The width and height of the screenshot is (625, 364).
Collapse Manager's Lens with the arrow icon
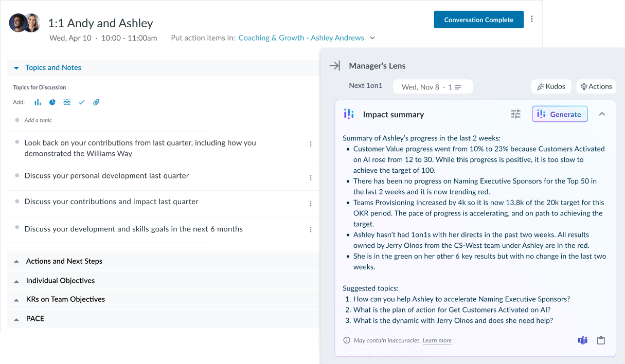coord(335,66)
